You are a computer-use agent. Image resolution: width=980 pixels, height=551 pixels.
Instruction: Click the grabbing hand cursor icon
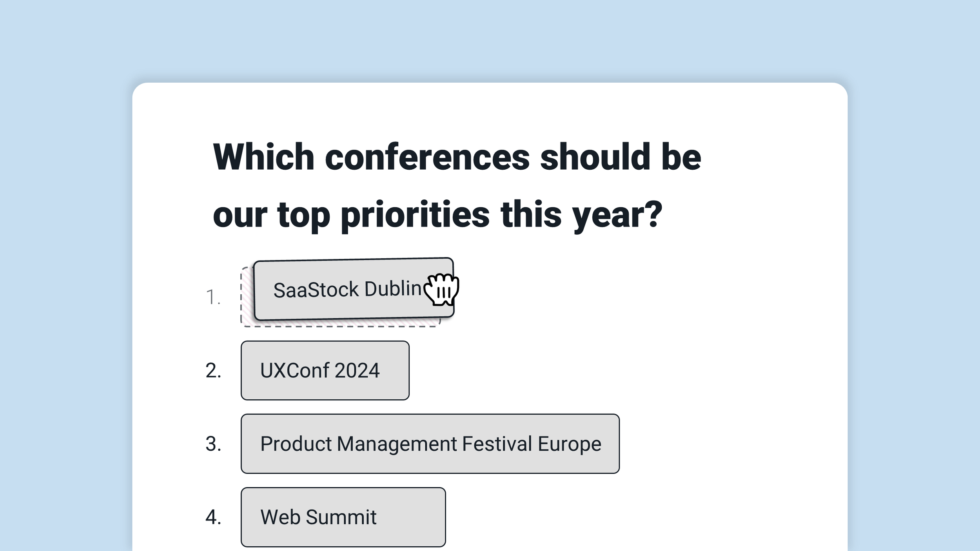(x=442, y=289)
